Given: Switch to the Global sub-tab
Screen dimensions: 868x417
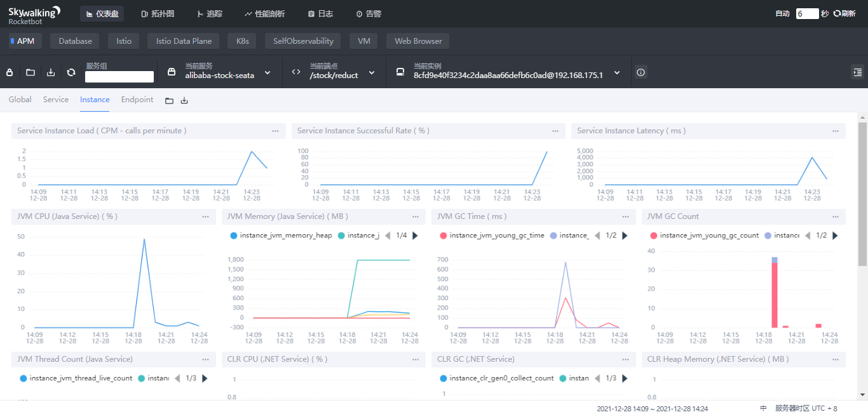Looking at the screenshot, I should (x=20, y=100).
